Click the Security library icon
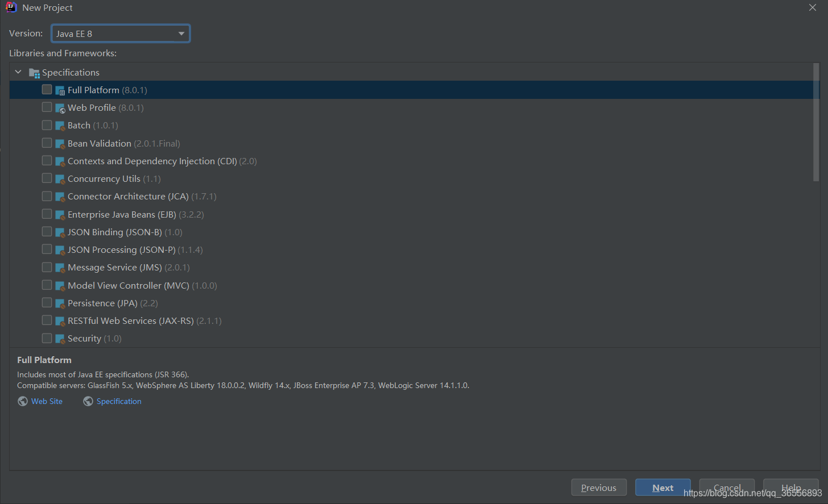Viewport: 828px width, 504px height. click(x=60, y=339)
